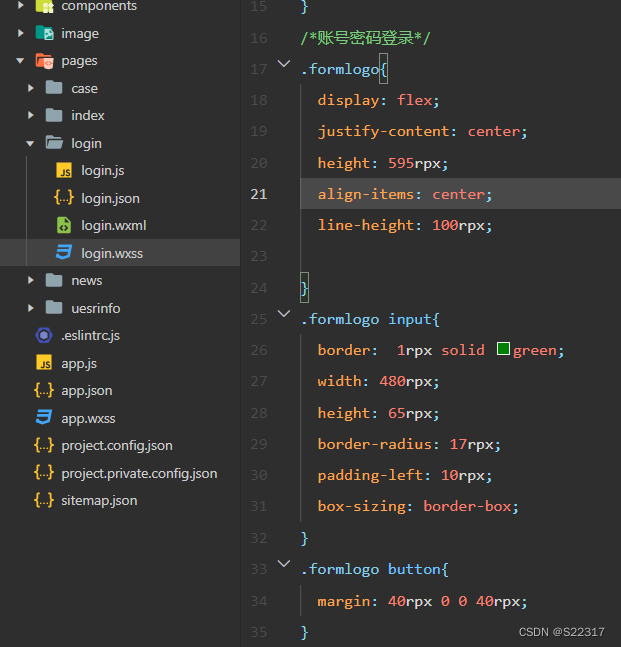Open login.json in the file tree

coord(110,198)
